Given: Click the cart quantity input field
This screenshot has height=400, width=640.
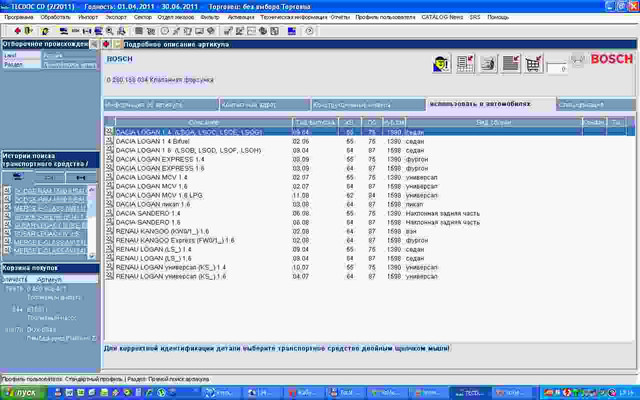Looking at the screenshot, I should pos(557,69).
